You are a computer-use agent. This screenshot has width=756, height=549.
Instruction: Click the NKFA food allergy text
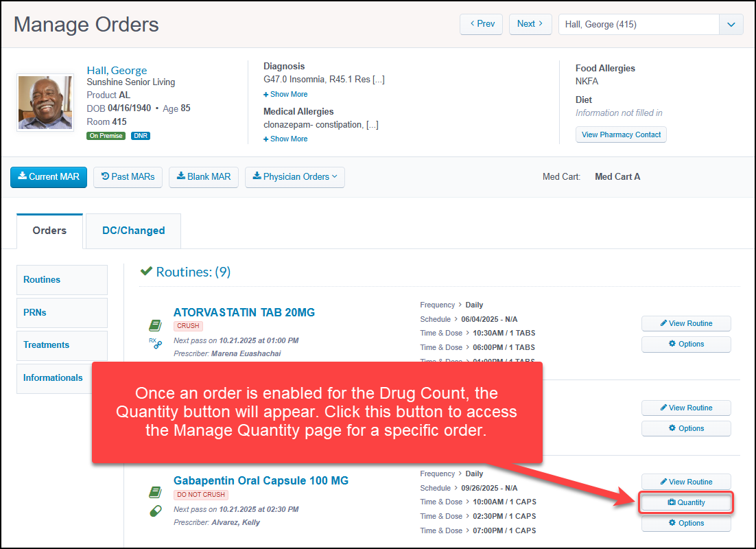587,82
